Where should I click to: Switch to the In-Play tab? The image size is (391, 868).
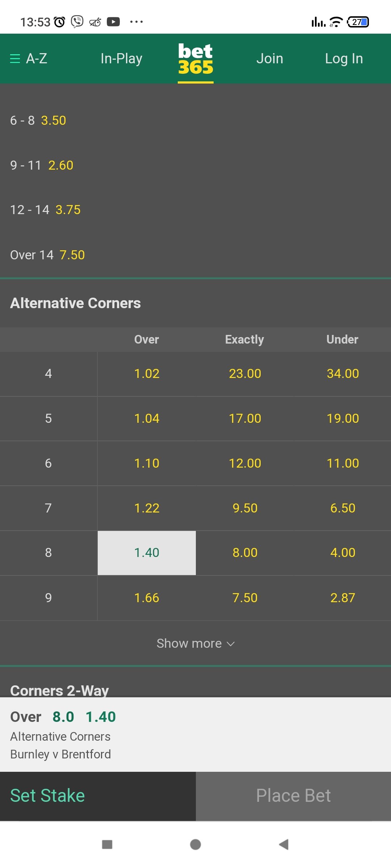[x=121, y=59]
